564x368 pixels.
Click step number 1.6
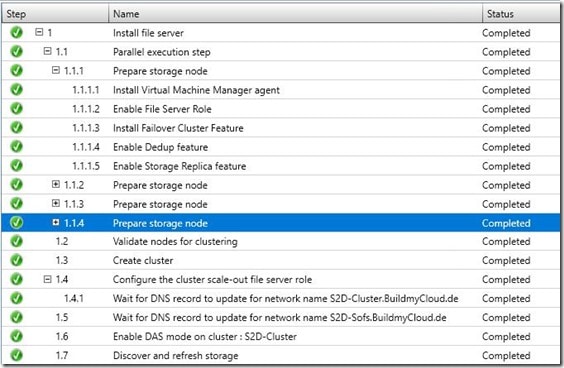tap(62, 337)
